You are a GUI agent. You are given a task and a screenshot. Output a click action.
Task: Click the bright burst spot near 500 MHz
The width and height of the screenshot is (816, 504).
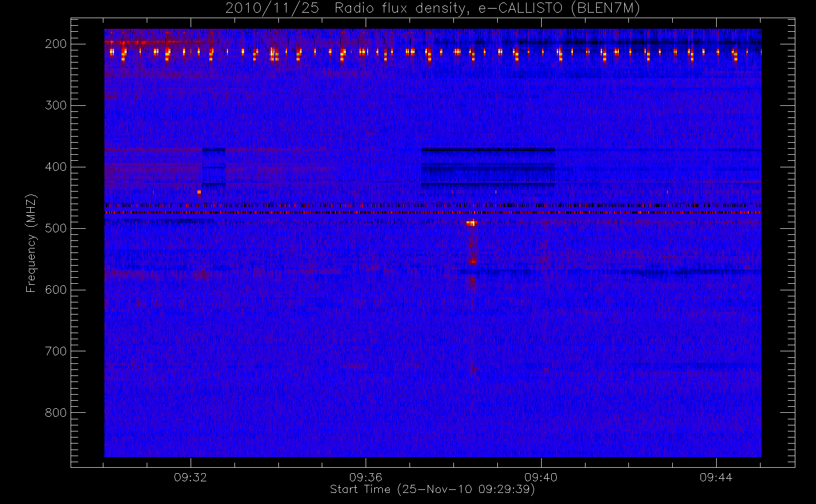(x=472, y=223)
